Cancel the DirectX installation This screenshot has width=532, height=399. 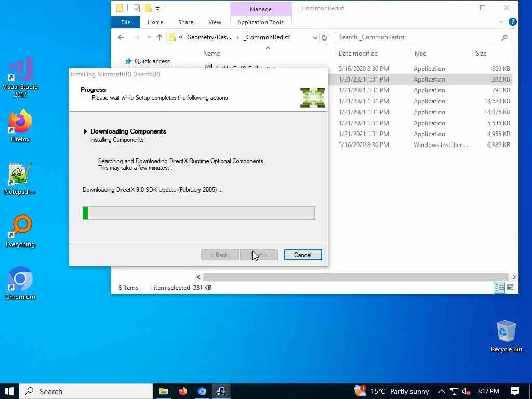[303, 255]
